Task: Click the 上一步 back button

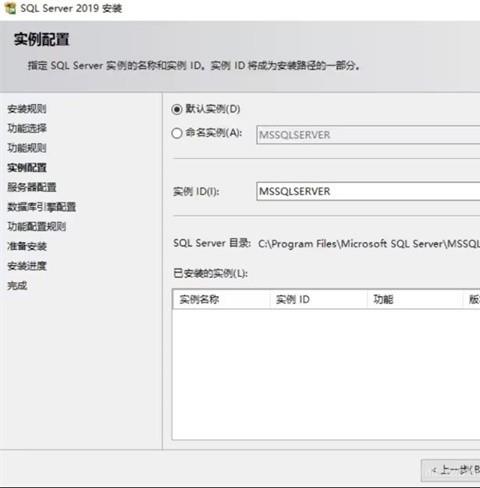Action: 451,470
